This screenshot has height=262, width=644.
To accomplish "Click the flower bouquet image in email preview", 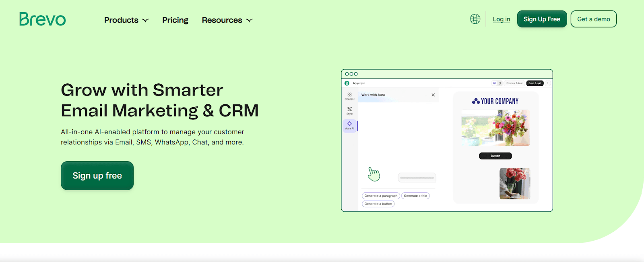I will 495,128.
